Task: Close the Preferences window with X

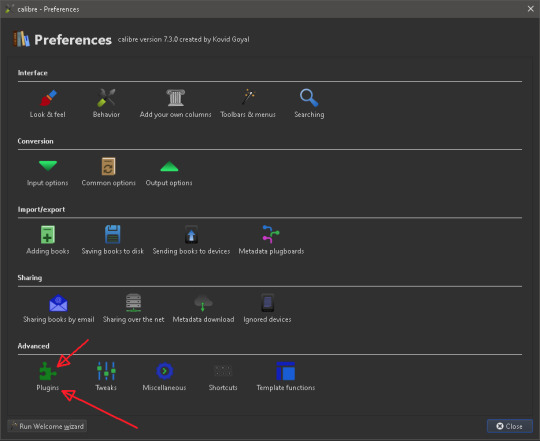Action: click(530, 9)
